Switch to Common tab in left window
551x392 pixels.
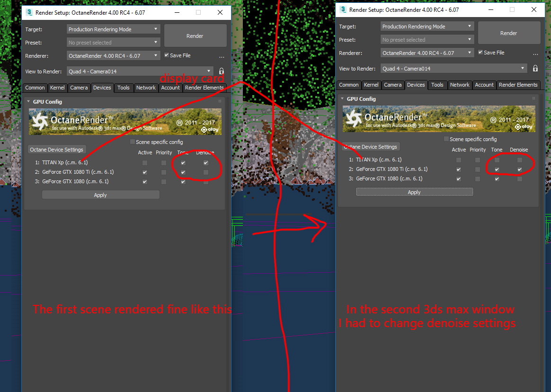tap(35, 88)
